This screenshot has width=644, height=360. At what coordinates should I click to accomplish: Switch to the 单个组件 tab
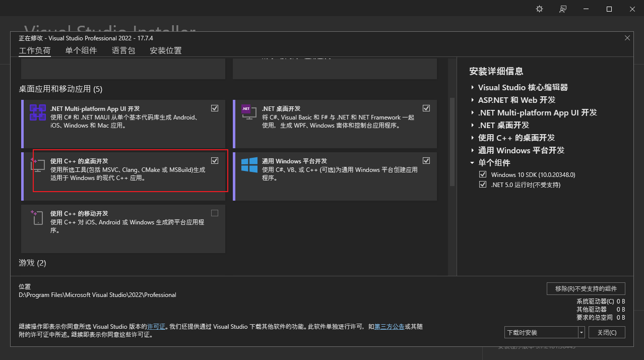[x=81, y=50]
